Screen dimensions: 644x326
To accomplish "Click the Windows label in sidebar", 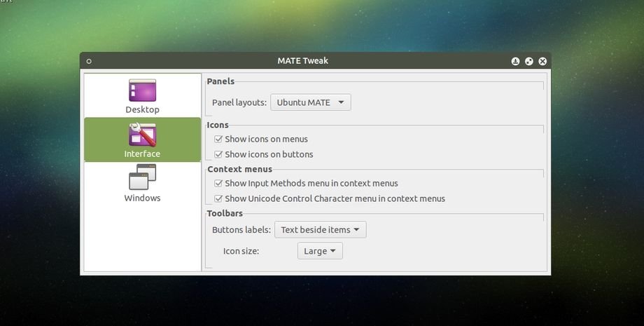I will [142, 198].
